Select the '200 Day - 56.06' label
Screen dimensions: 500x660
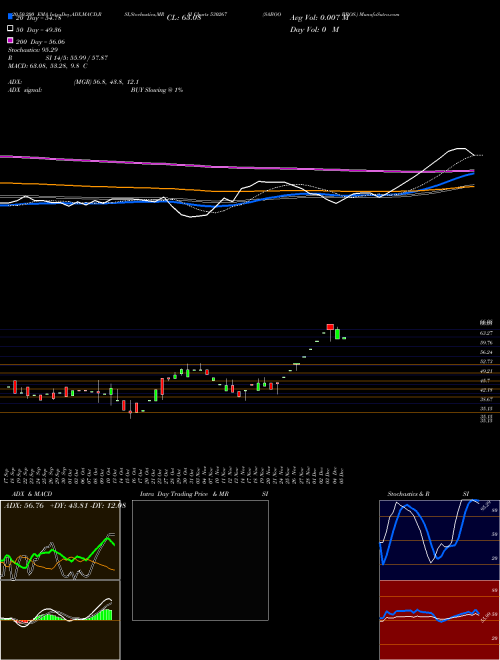tap(40, 42)
